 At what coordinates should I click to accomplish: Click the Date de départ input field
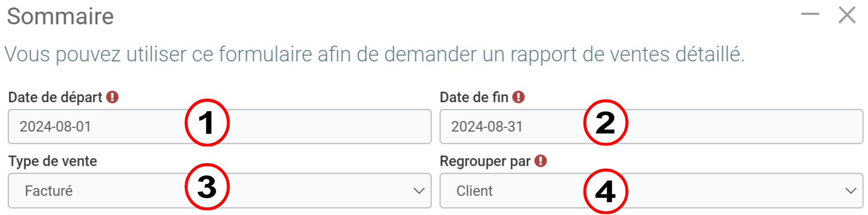point(105,127)
